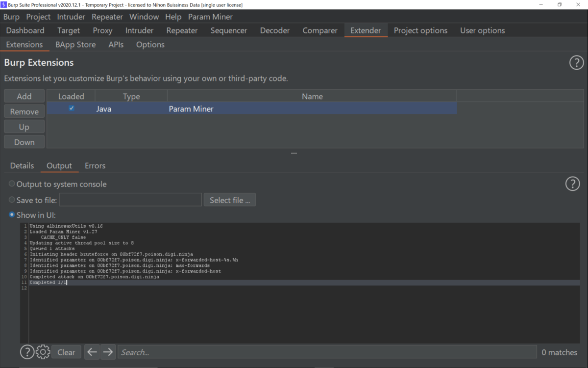Uncheck Loaded checkbox for Param Miner
Image resolution: width=588 pixels, height=368 pixels.
[x=72, y=108]
